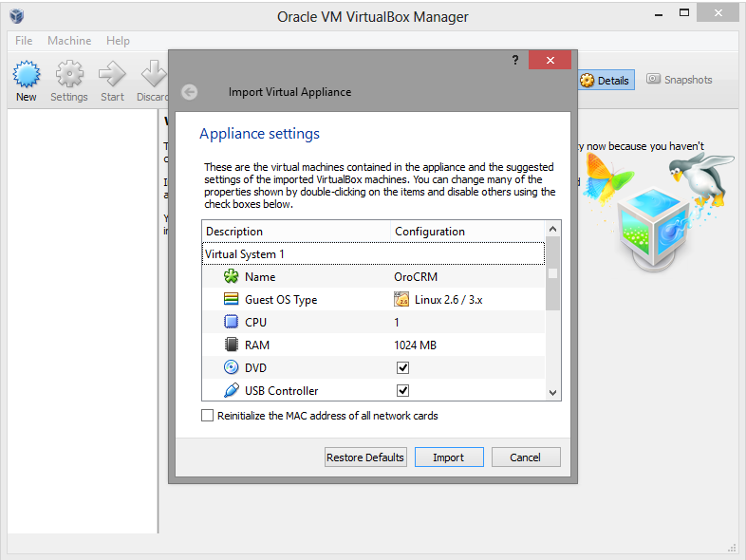746x560 pixels.
Task: Select the OroCRM name value
Action: click(416, 277)
